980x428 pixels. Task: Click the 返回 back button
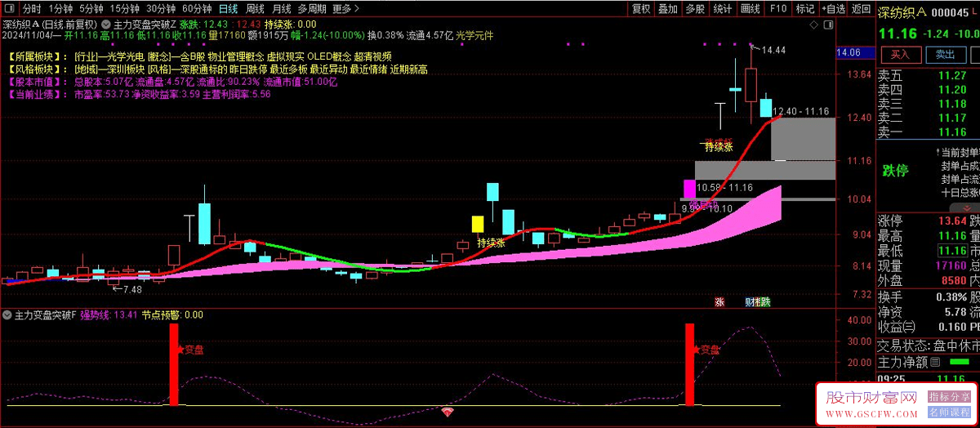[861, 9]
